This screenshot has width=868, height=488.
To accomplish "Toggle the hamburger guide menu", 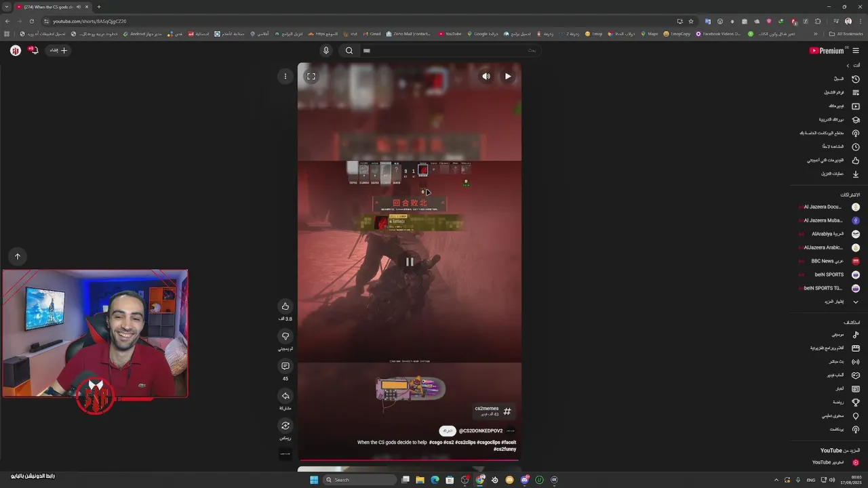I will pyautogui.click(x=856, y=51).
